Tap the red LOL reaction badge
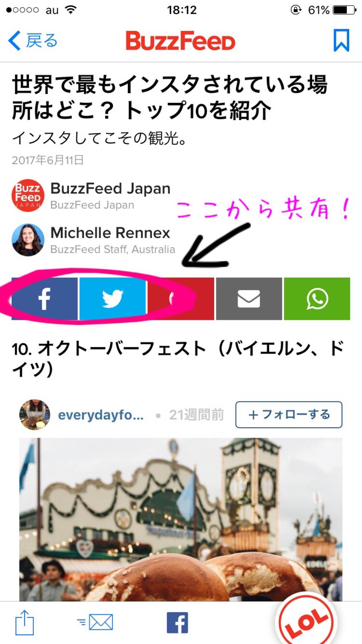The width and height of the screenshot is (362, 644). coord(306,620)
